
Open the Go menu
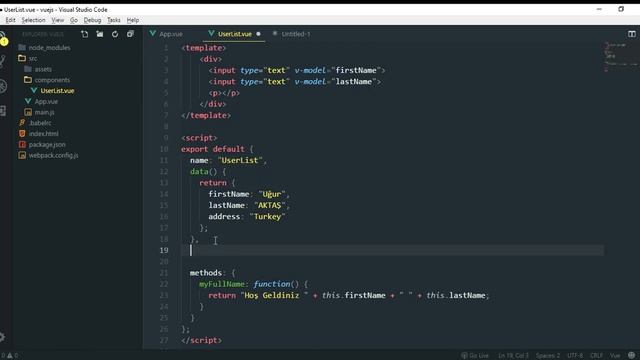pyautogui.click(x=73, y=20)
